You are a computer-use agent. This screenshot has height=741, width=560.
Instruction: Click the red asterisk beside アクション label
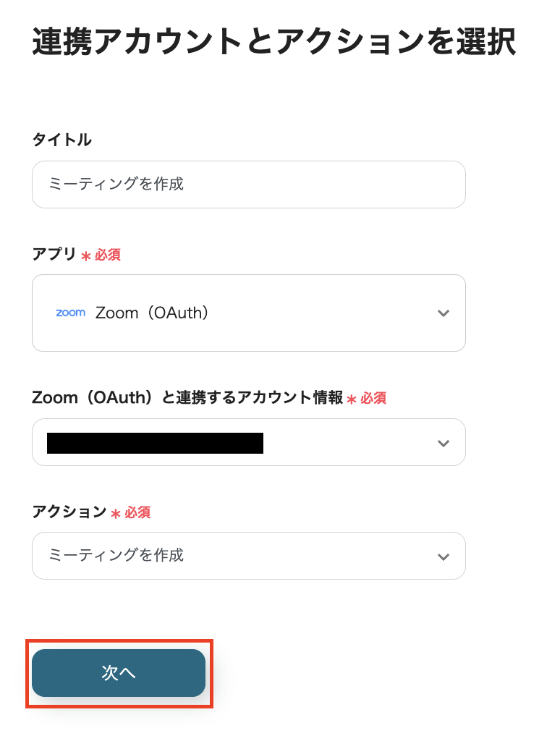[x=116, y=513]
